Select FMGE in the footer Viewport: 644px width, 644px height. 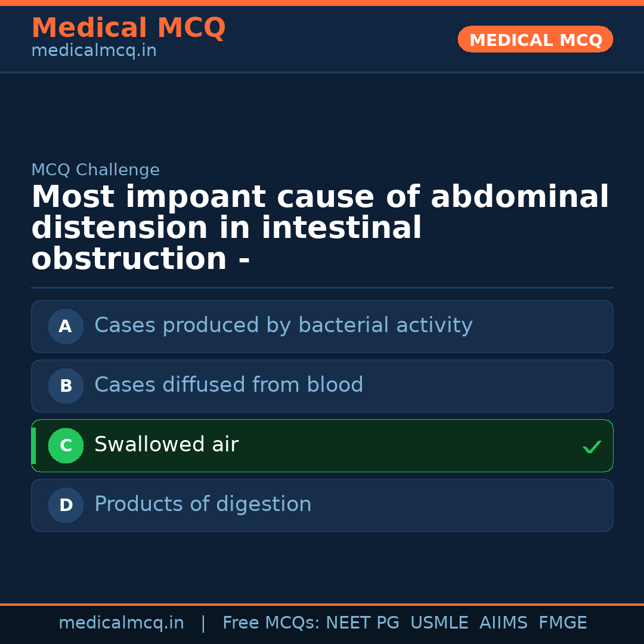(562, 623)
